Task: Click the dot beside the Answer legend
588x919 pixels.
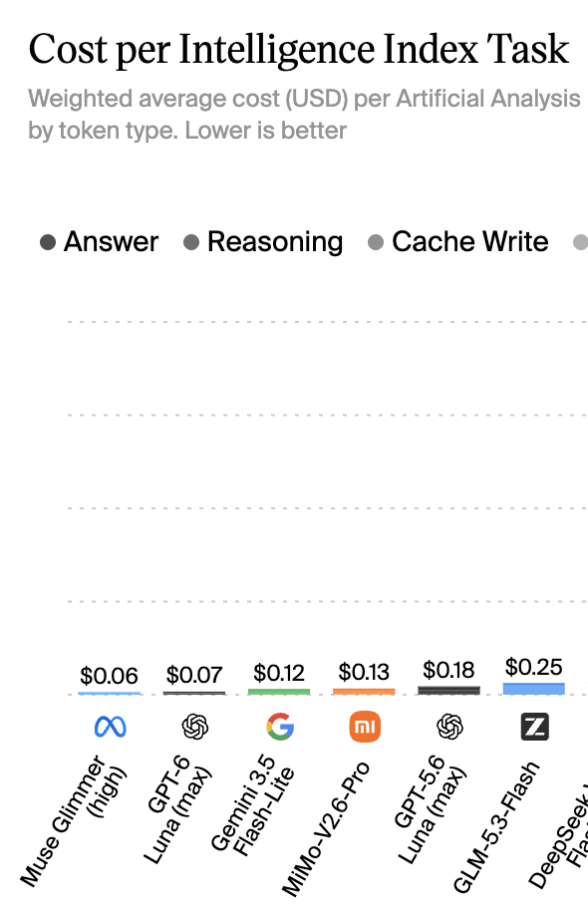Action: [x=48, y=242]
